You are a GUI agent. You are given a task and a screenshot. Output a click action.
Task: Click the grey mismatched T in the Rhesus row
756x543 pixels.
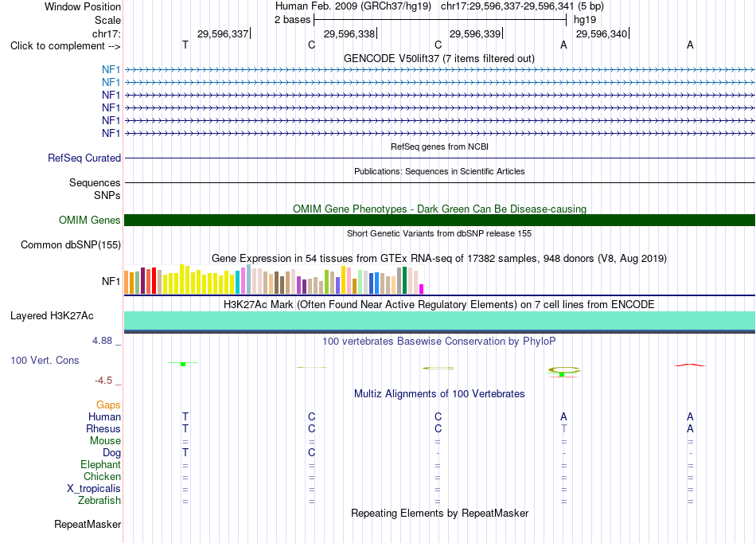[563, 428]
